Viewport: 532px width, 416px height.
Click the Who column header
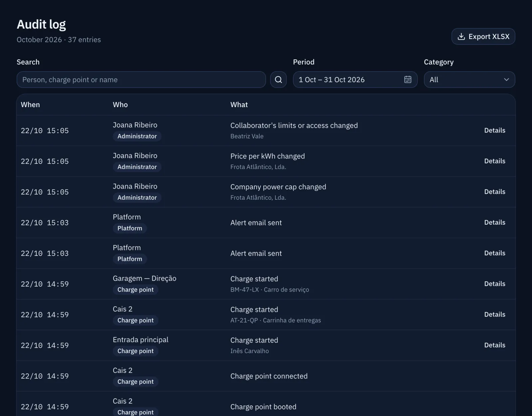pyautogui.click(x=120, y=104)
